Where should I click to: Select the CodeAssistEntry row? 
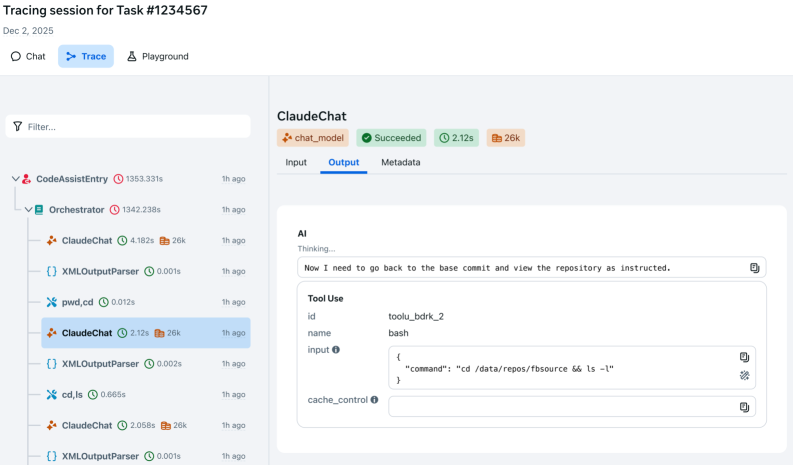pos(128,179)
